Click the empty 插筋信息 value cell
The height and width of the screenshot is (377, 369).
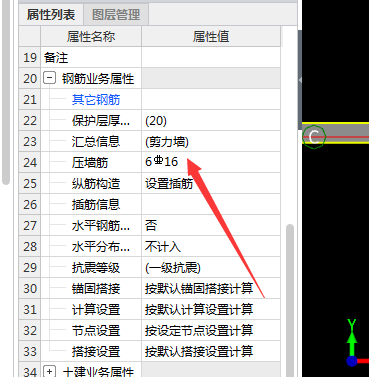coord(211,204)
